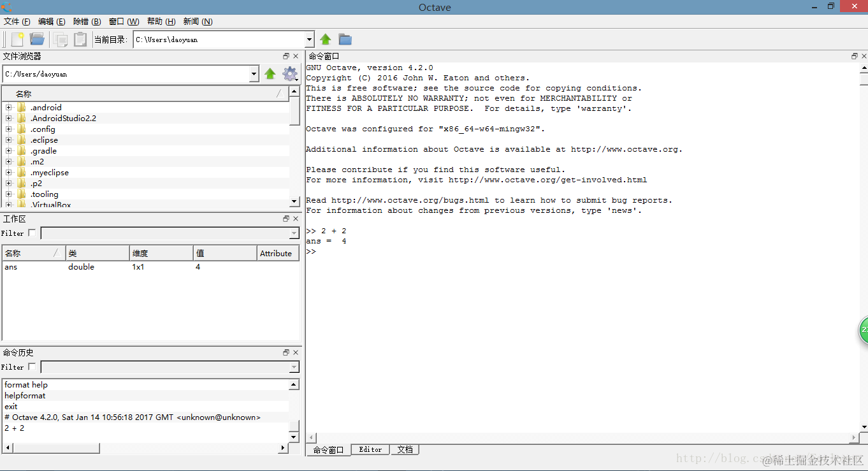This screenshot has width=868, height=471.
Task: Click the command window prompt line
Action: pyautogui.click(x=311, y=252)
